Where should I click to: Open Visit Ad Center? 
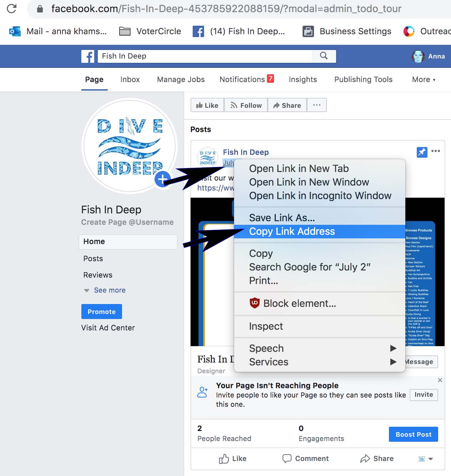(108, 328)
